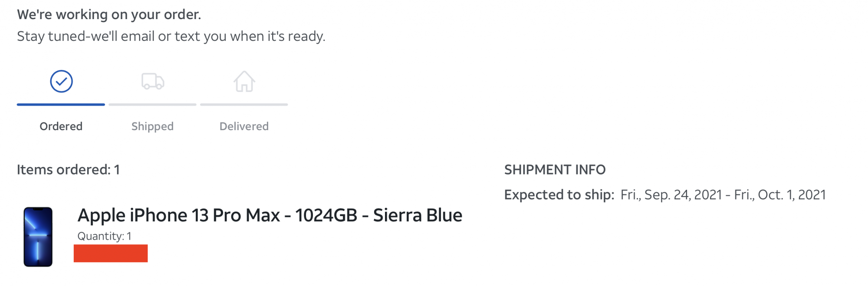868x286 pixels.
Task: Click the Delivered house icon
Action: (244, 81)
